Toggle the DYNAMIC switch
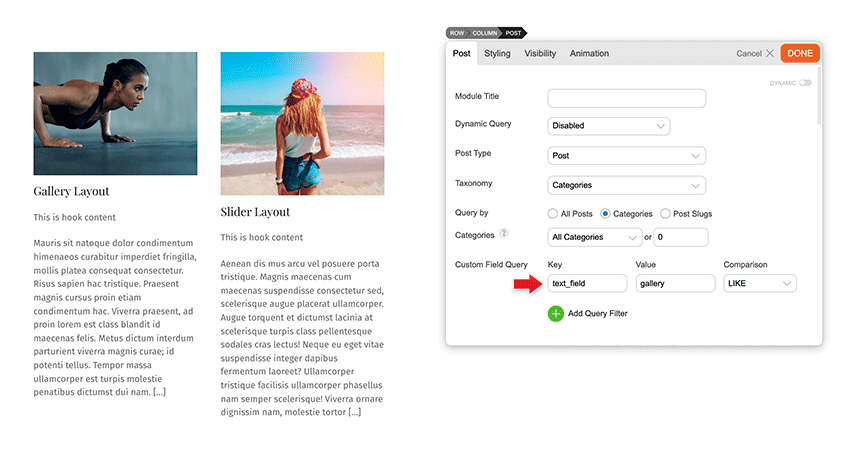The width and height of the screenshot is (850, 453). tap(806, 83)
